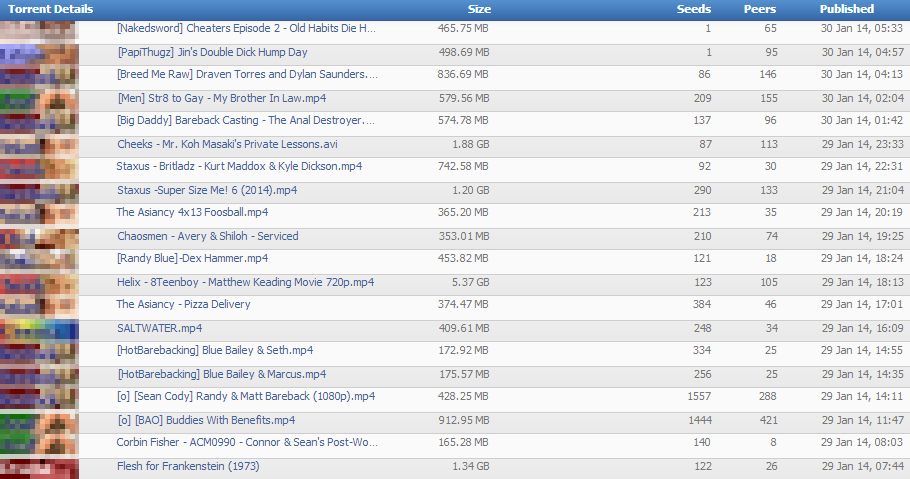Open the SALTWATER.mp4 torrent link
Screen dimensions: 910x479
(x=160, y=328)
